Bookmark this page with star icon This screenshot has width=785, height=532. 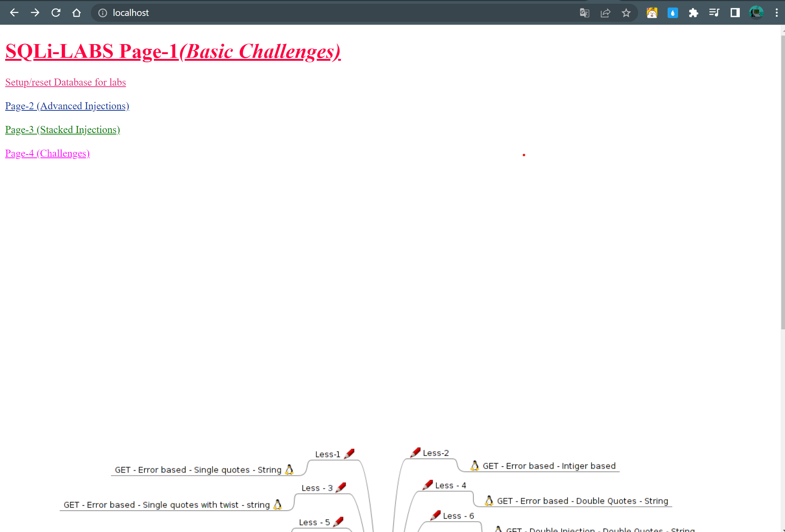[626, 13]
